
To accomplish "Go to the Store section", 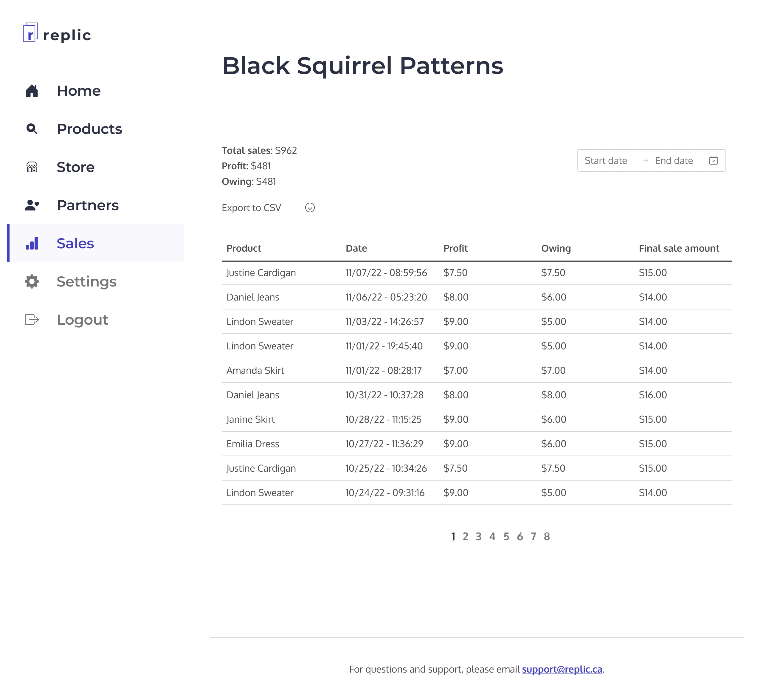I will pyautogui.click(x=75, y=167).
